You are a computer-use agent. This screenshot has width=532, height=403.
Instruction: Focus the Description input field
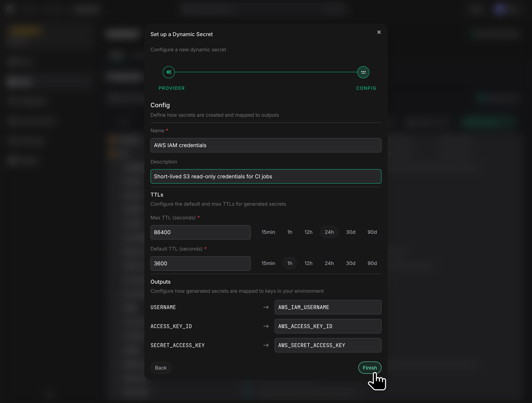coord(266,176)
